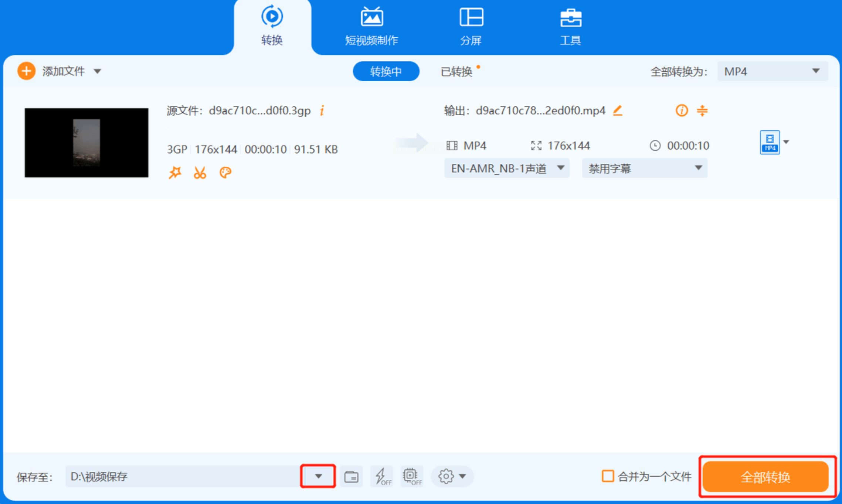Show source file info icon
Image resolution: width=842 pixels, height=504 pixels.
click(322, 110)
